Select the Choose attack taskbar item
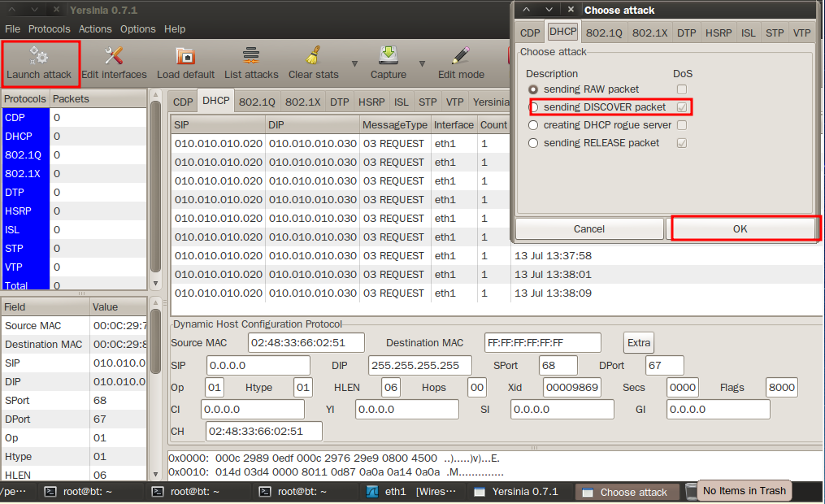Viewport: 825px width, 504px height. point(626,492)
